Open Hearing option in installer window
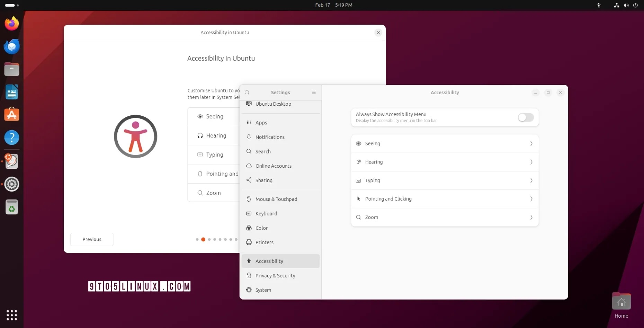The width and height of the screenshot is (644, 328). [214, 136]
